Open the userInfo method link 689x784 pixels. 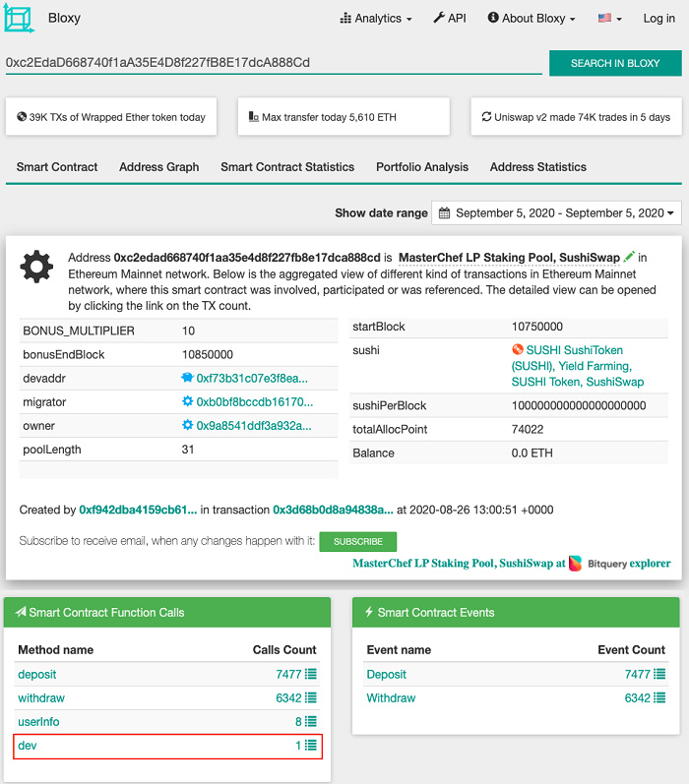click(38, 722)
